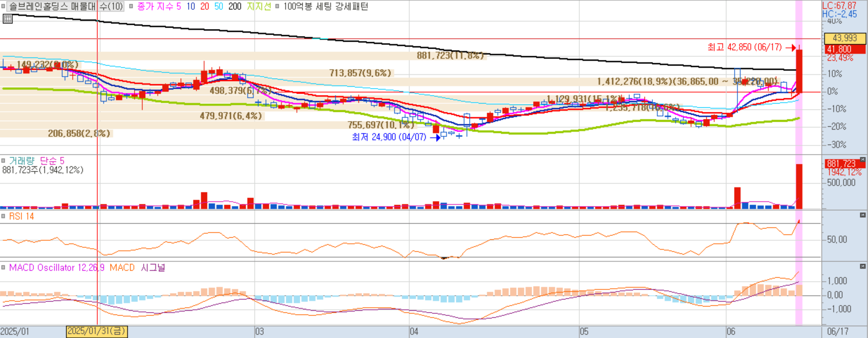The width and height of the screenshot is (868, 338).
Task: Pick the red 20-day moving average legend
Action: coord(205,7)
